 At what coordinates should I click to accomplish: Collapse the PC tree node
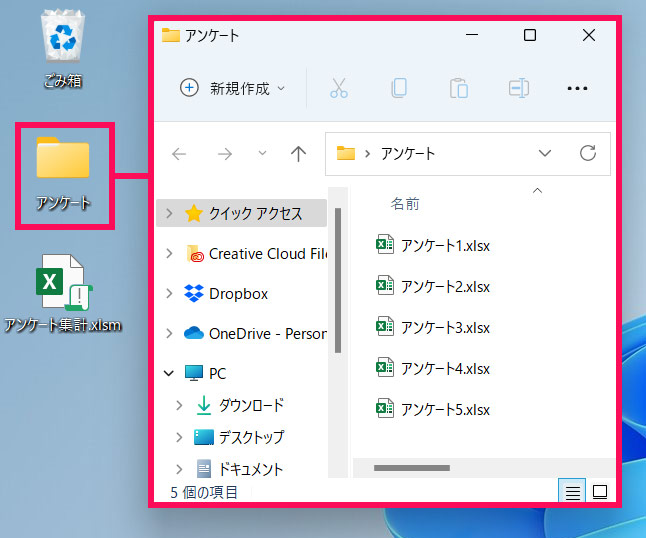[168, 373]
